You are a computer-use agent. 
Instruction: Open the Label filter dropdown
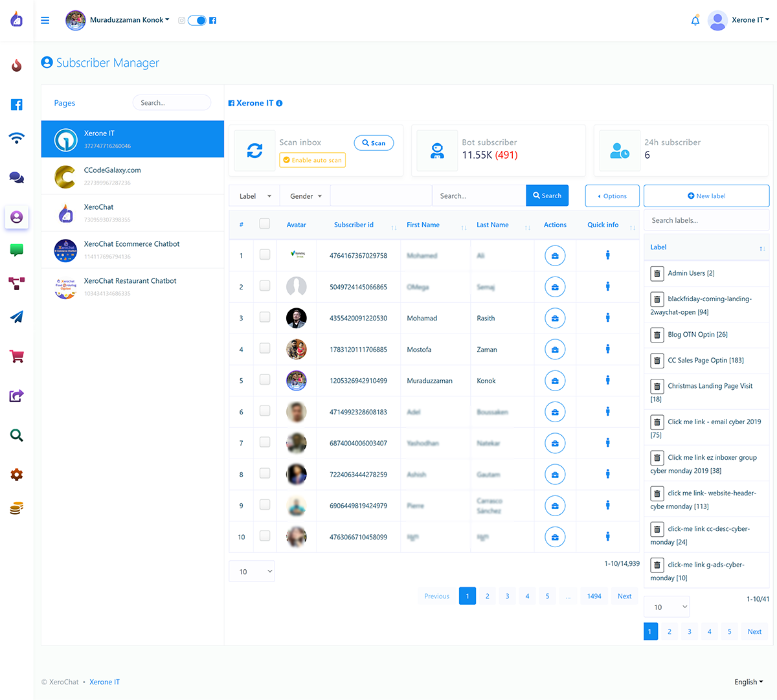pos(254,196)
